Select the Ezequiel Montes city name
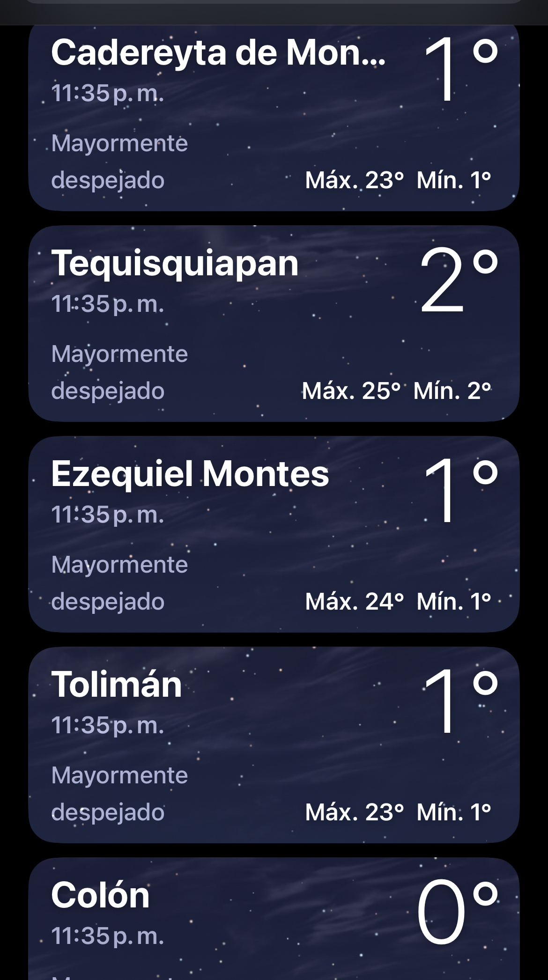 pyautogui.click(x=190, y=474)
